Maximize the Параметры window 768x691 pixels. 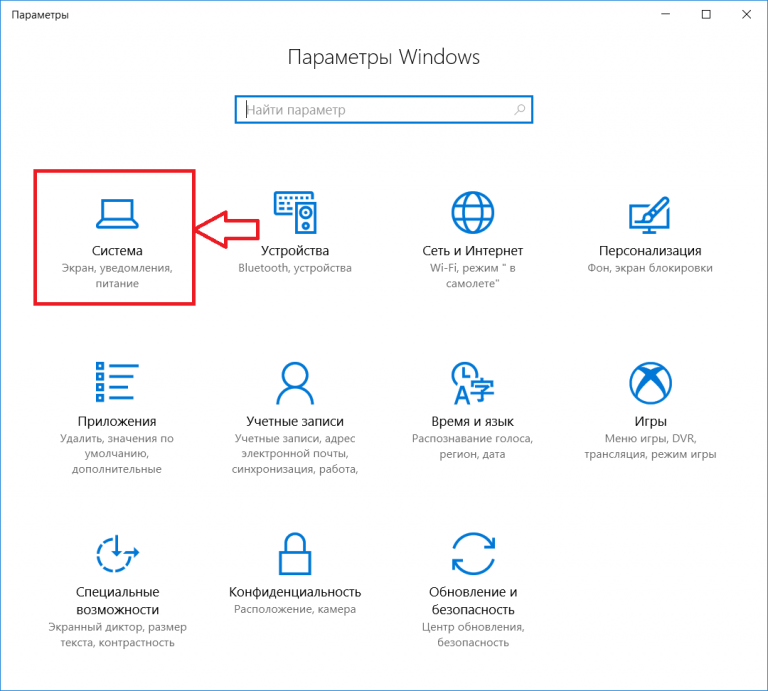[x=706, y=14]
